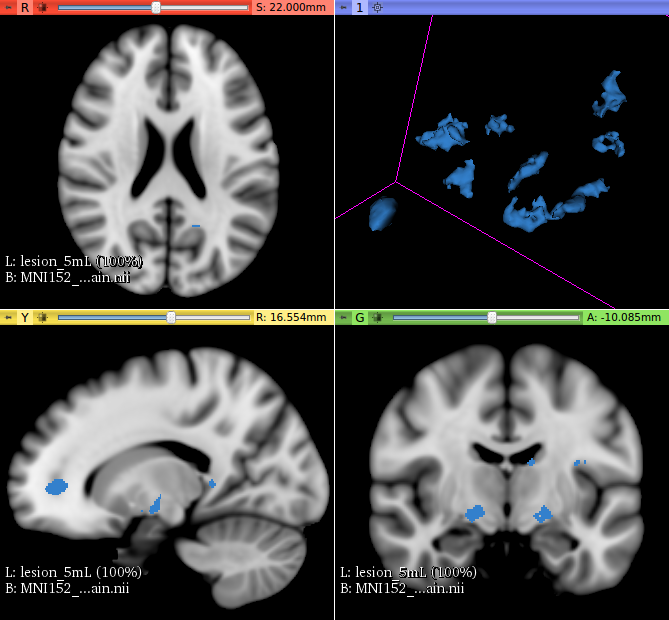Center the 3D view with crosshair icon
669x620 pixels.
pyautogui.click(x=377, y=7)
